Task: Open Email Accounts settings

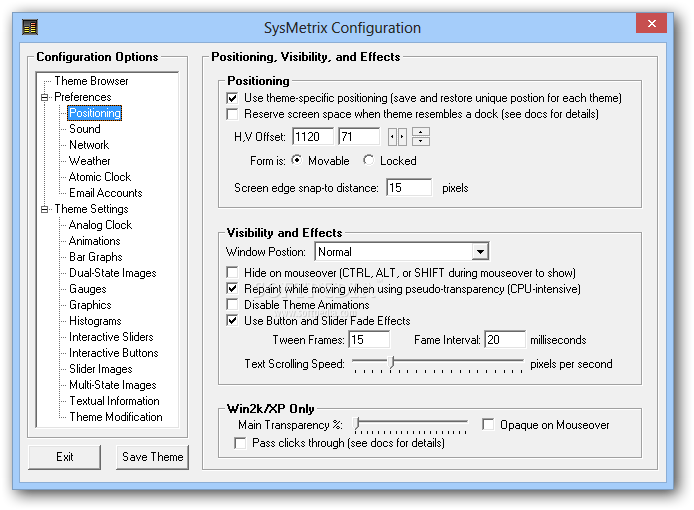Action: [105, 193]
